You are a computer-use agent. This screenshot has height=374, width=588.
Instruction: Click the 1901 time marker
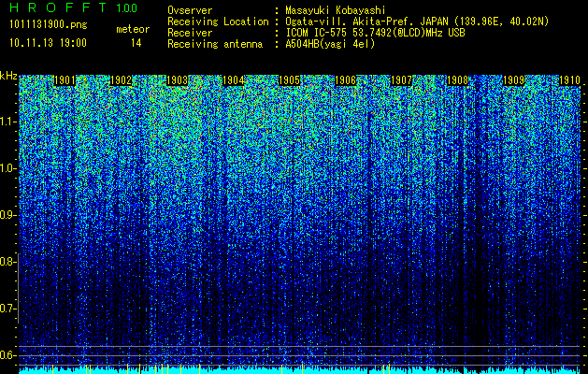click(x=65, y=80)
